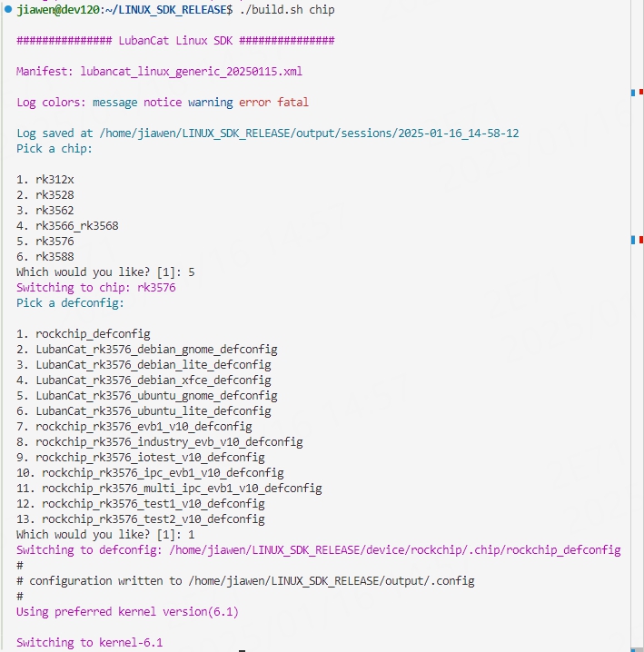This screenshot has width=644, height=652.
Task: Click 'Manifest: lubancat_linux_generic_20250115.xml' line
Action: [159, 72]
